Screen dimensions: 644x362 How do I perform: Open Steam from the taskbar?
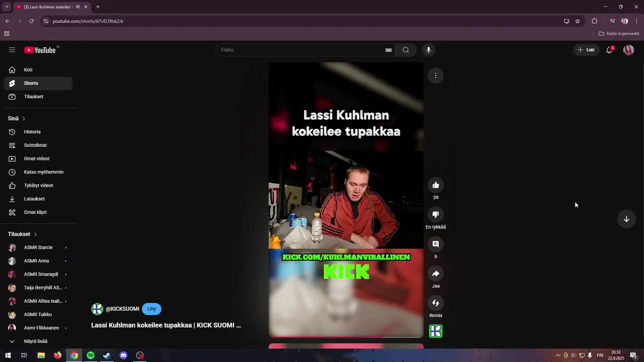point(107,355)
